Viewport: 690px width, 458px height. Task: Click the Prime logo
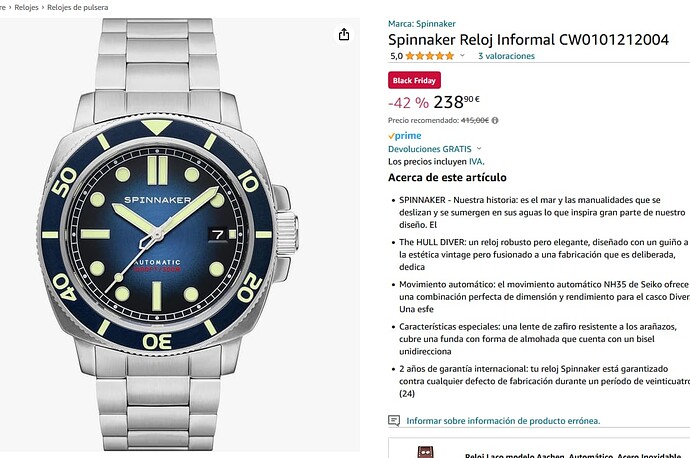[x=405, y=135]
